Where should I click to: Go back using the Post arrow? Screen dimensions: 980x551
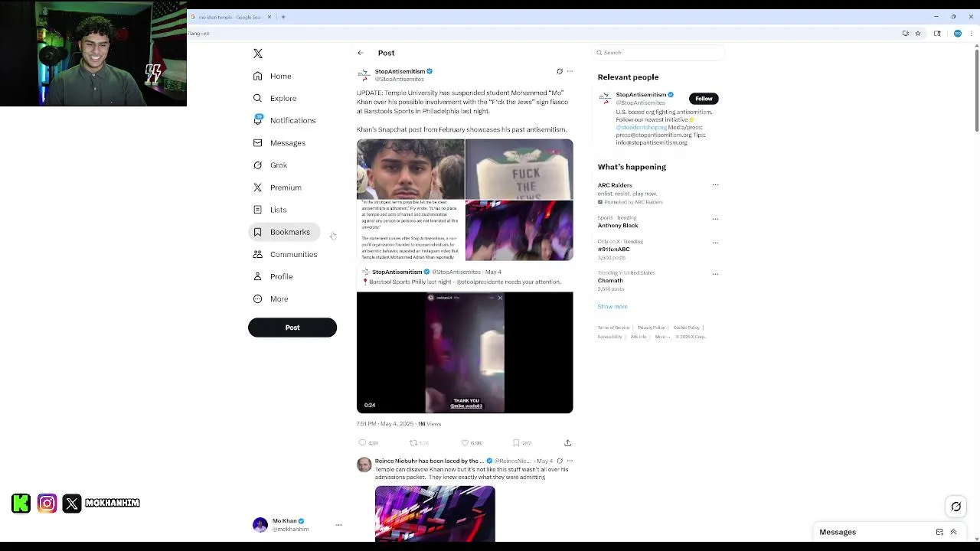pyautogui.click(x=361, y=53)
